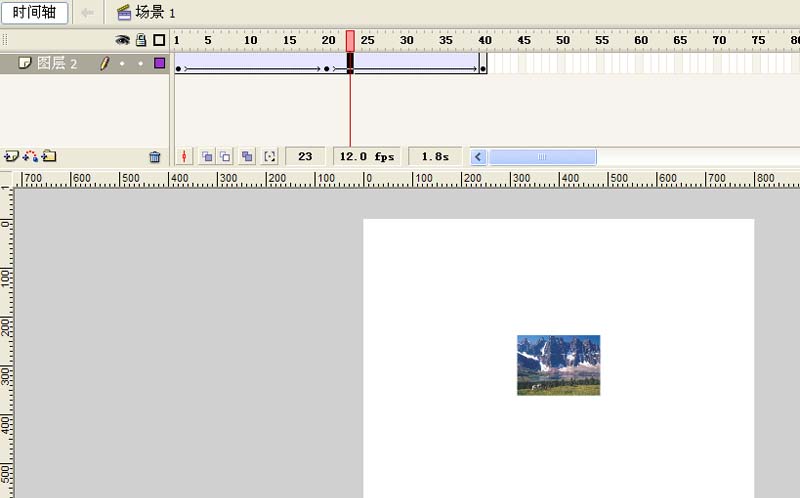Toggle lock all layers padlock icon
This screenshot has width=800, height=498.
(141, 40)
